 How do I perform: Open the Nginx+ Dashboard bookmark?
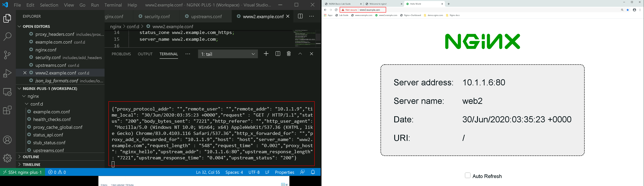pos(411,15)
